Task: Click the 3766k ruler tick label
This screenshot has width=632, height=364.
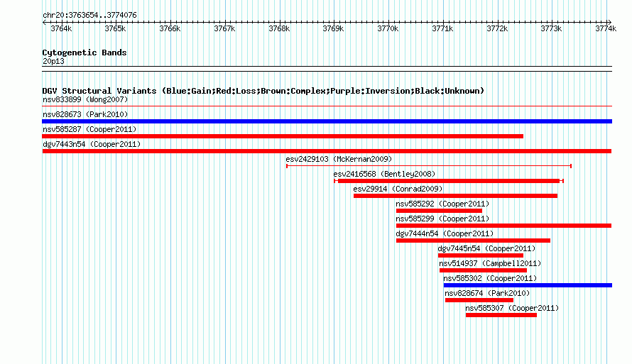Action: click(170, 28)
